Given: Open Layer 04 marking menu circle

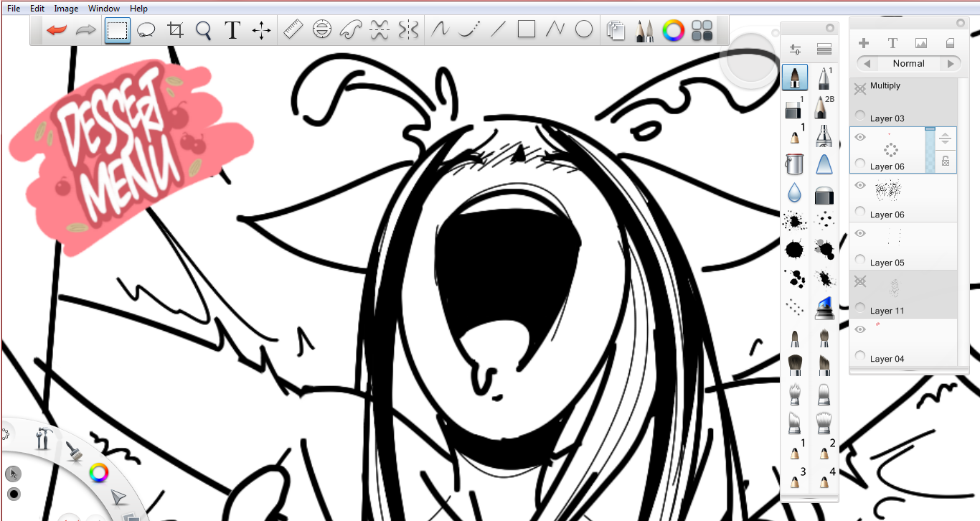Looking at the screenshot, I should (860, 357).
